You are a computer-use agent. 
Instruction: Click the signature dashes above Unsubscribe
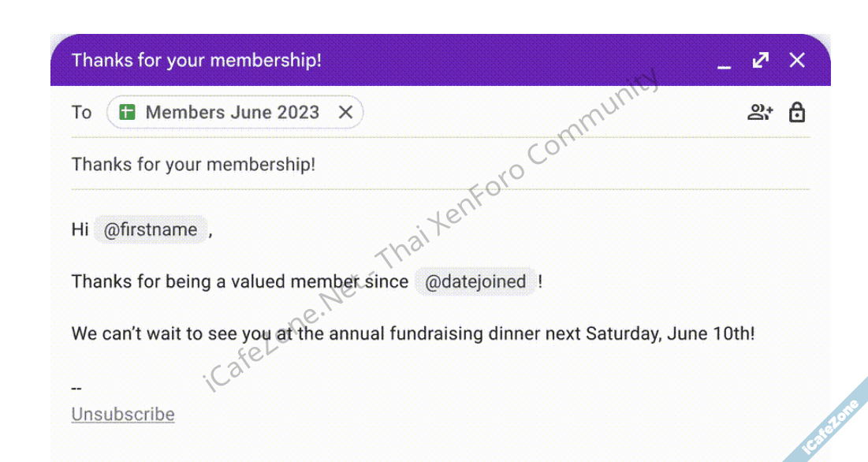pyautogui.click(x=76, y=389)
